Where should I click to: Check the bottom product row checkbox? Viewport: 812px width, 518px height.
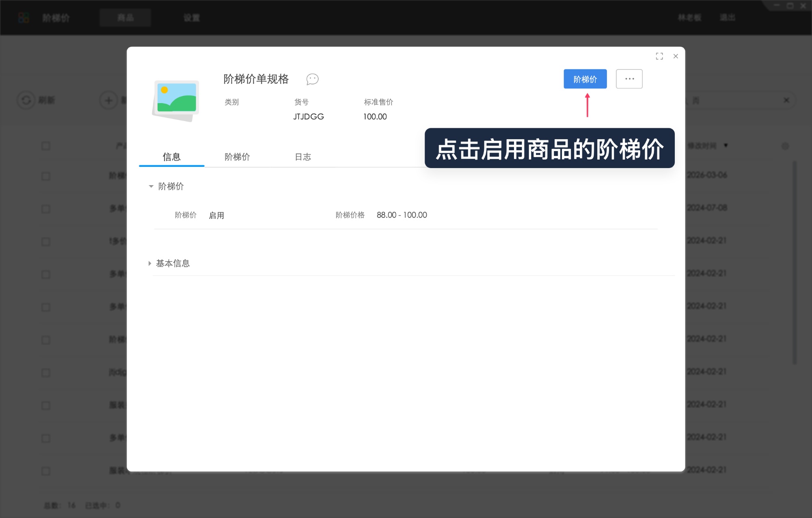point(45,471)
